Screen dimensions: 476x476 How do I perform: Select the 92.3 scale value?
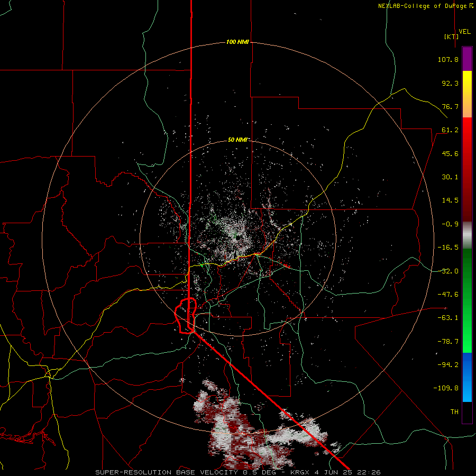pyautogui.click(x=450, y=83)
